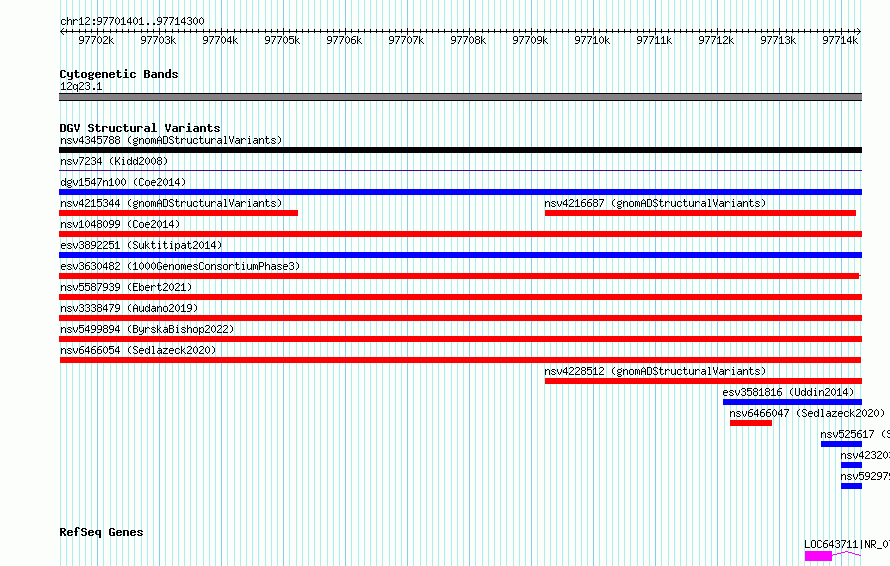The image size is (890, 566).
Task: Select the black nsv4345788 variant bar
Action: (x=460, y=150)
